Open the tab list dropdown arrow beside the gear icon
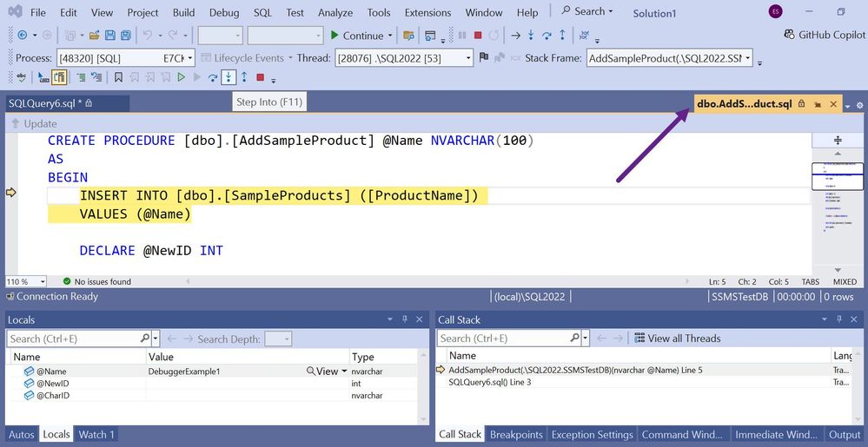 click(x=848, y=105)
